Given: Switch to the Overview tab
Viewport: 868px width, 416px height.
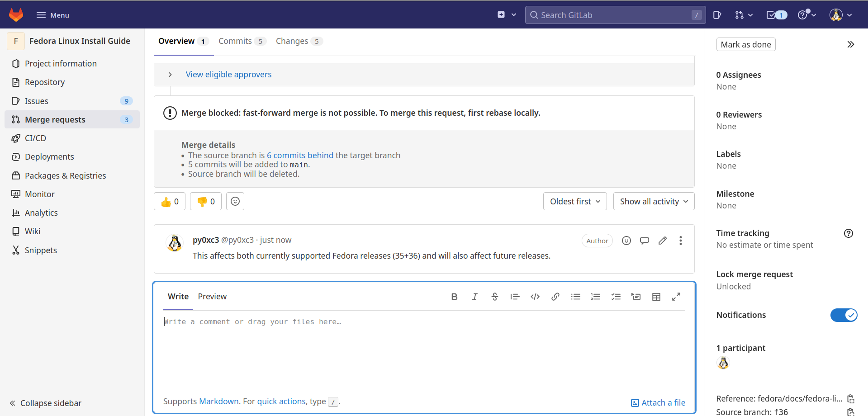Looking at the screenshot, I should (183, 41).
